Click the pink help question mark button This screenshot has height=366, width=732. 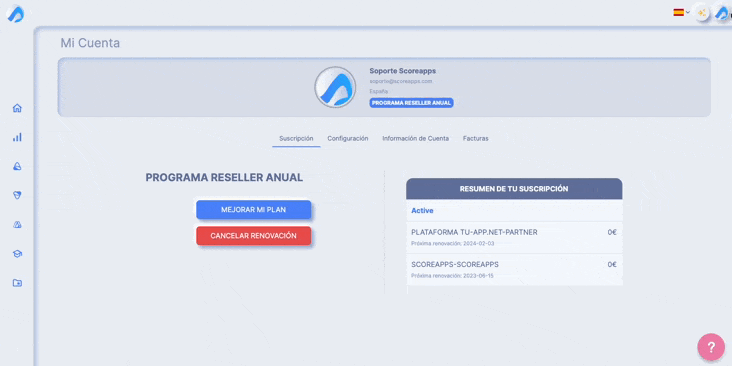(711, 347)
